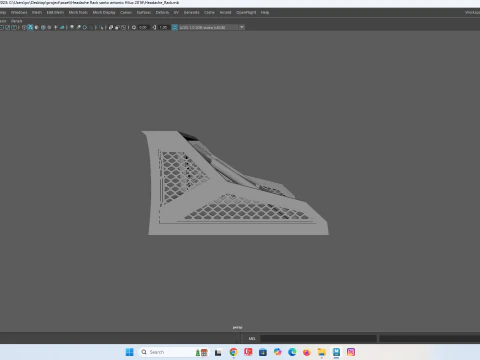This screenshot has width=480, height=360.
Task: Open the Edit Mesh menu
Action: tap(55, 12)
